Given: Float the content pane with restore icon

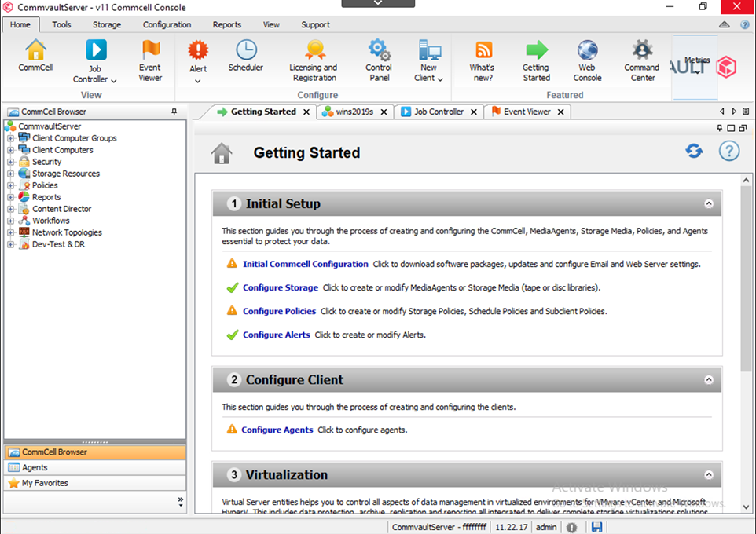Looking at the screenshot, I should [x=743, y=128].
